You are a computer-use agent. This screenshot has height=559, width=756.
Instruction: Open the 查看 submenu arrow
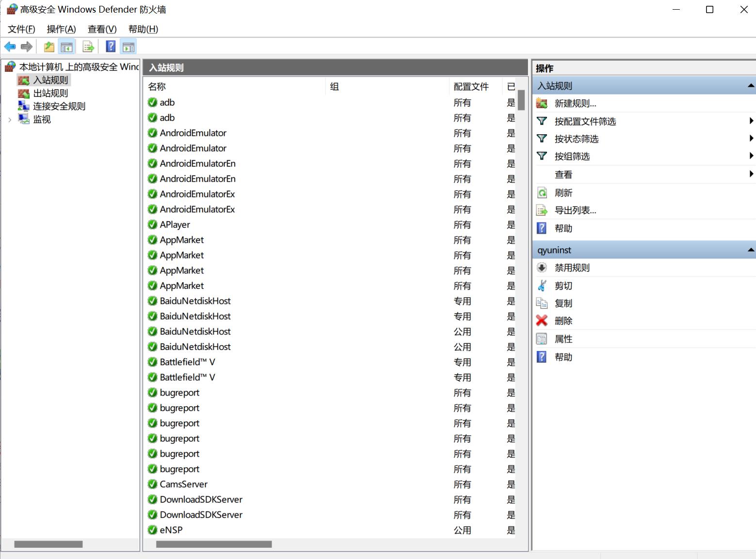[751, 174]
